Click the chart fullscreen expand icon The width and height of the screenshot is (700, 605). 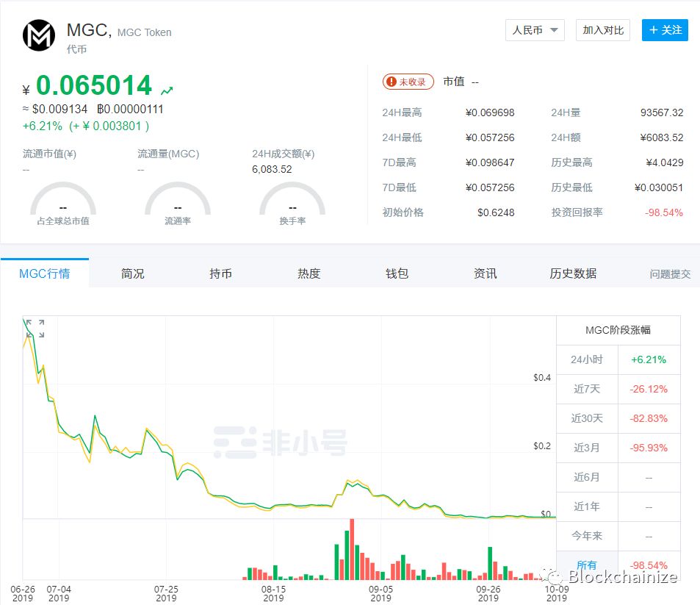point(35,329)
